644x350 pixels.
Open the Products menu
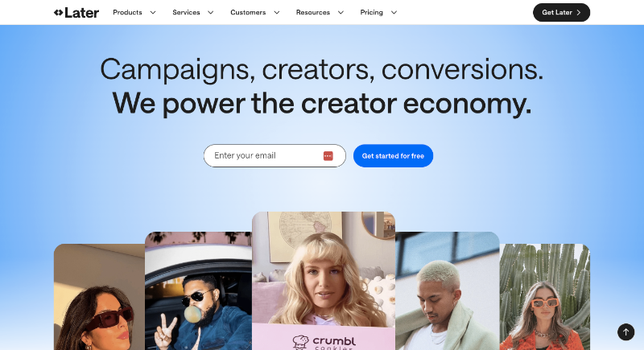tap(127, 12)
